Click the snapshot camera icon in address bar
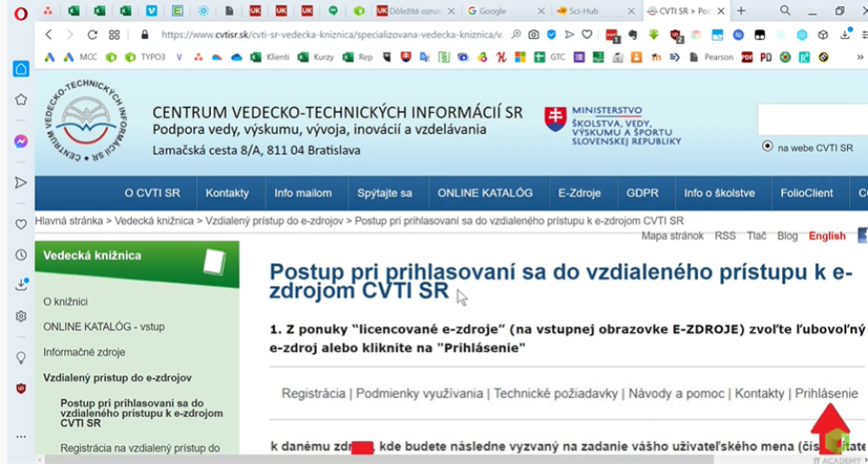The height and width of the screenshot is (464, 868). click(x=534, y=35)
